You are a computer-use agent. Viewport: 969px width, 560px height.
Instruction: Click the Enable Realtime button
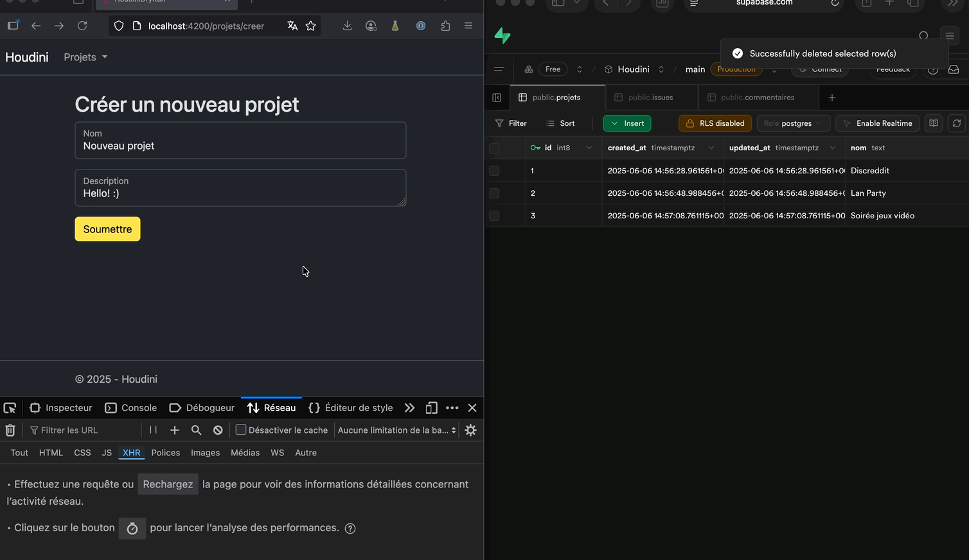(878, 123)
